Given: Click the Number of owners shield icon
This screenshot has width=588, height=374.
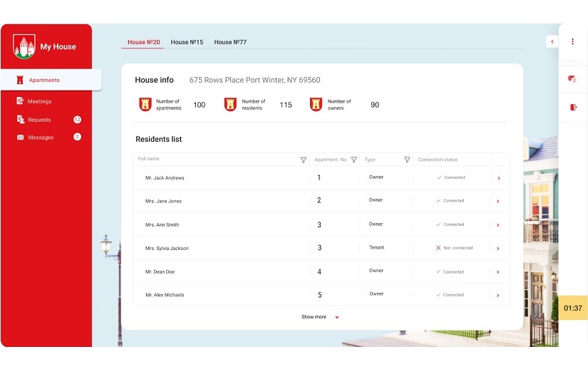Looking at the screenshot, I should click(x=316, y=105).
